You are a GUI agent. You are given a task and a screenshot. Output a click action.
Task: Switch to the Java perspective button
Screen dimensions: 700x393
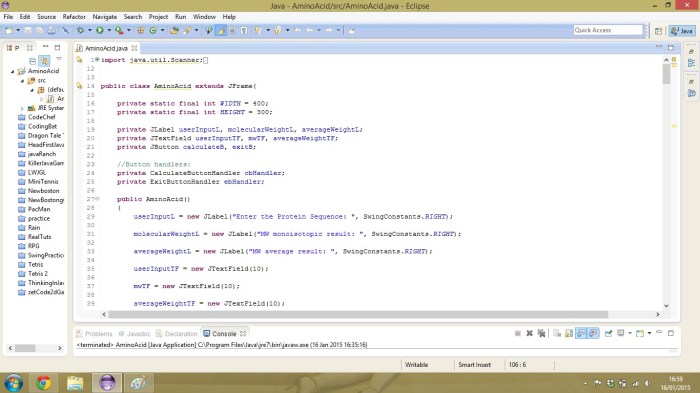(x=682, y=31)
